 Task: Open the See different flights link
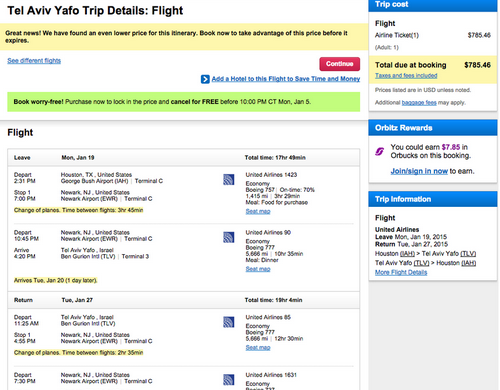tap(34, 60)
